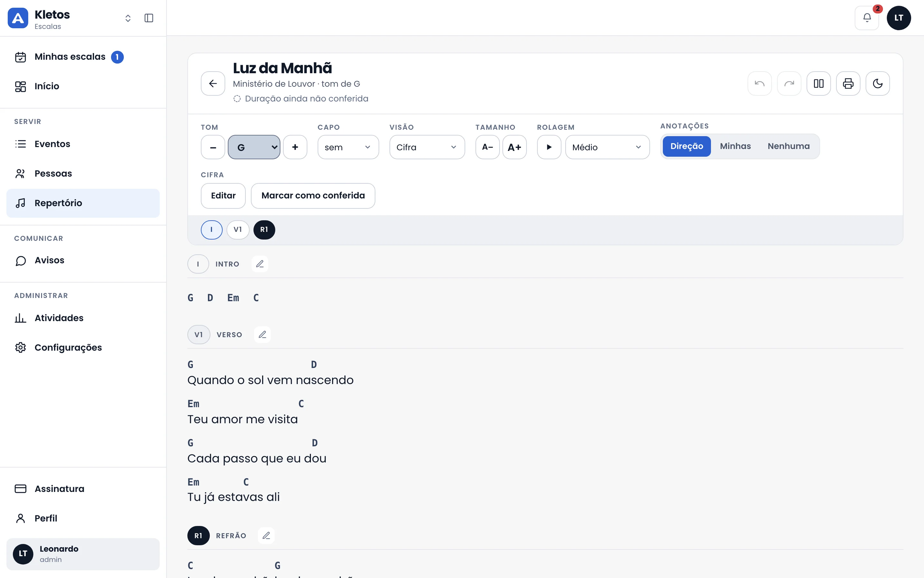Switch to two-column layout
Viewport: 924px width, 578px height.
[x=819, y=83]
